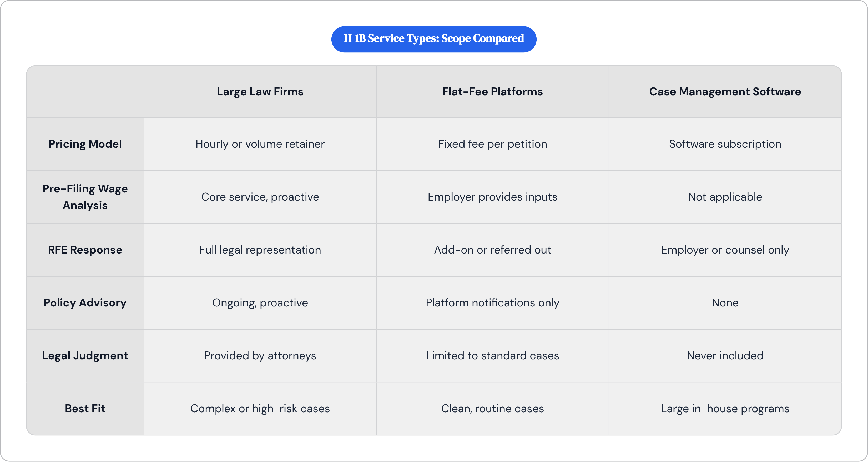Select the 'Not applicable' cell

pos(725,197)
